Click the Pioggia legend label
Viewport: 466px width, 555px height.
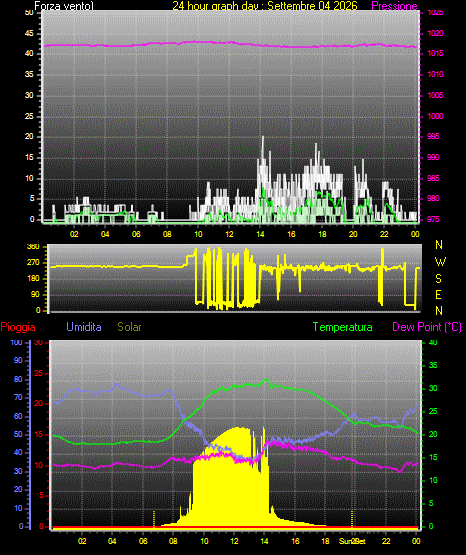tap(18, 327)
